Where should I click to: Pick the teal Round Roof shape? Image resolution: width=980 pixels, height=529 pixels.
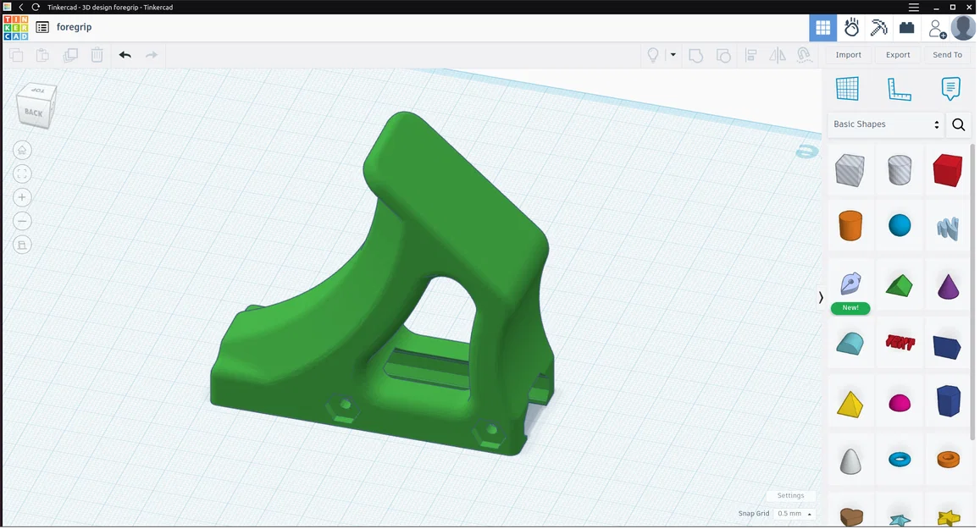tap(850, 344)
